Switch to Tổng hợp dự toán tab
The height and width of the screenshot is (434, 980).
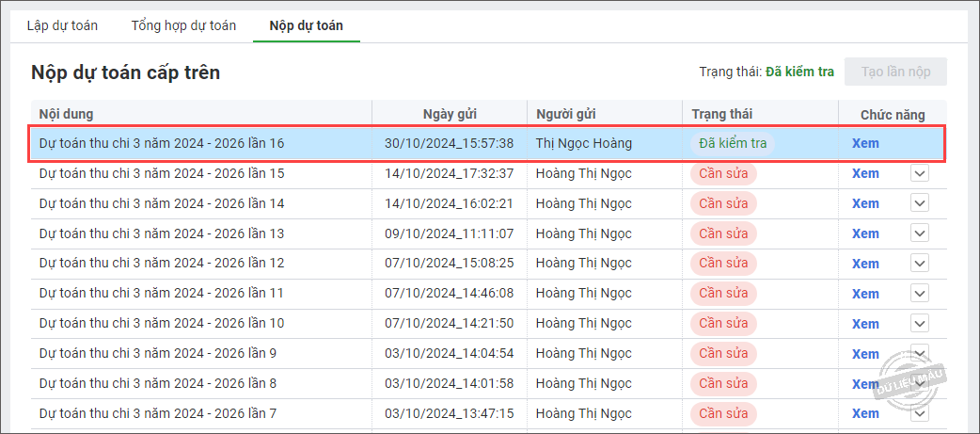coord(183,25)
